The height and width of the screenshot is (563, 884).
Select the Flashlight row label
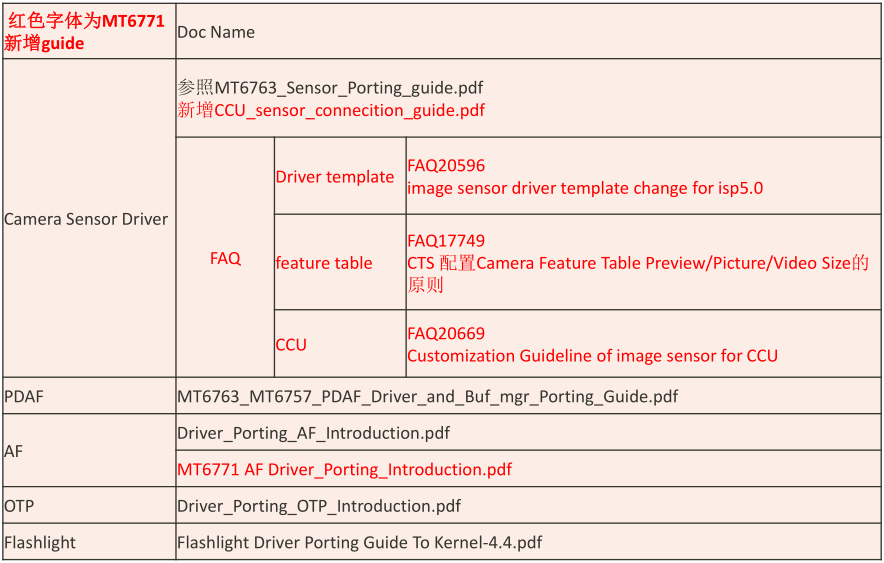pyautogui.click(x=40, y=543)
